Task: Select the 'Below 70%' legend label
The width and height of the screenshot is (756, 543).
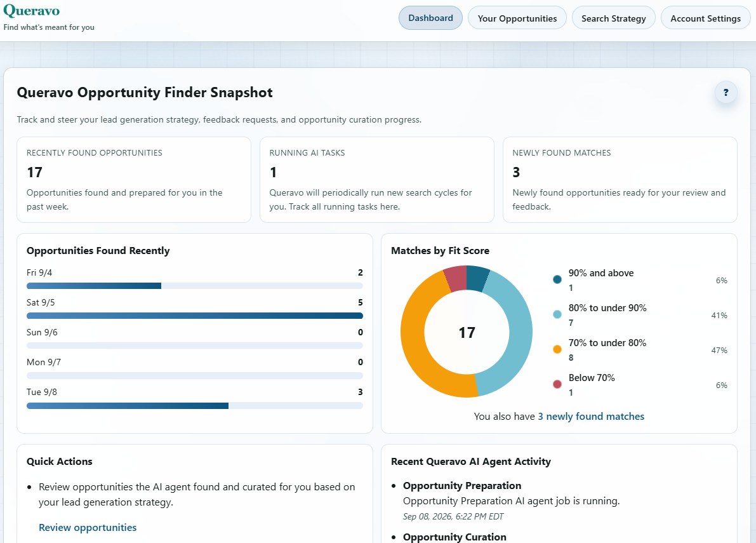Action: pyautogui.click(x=592, y=378)
